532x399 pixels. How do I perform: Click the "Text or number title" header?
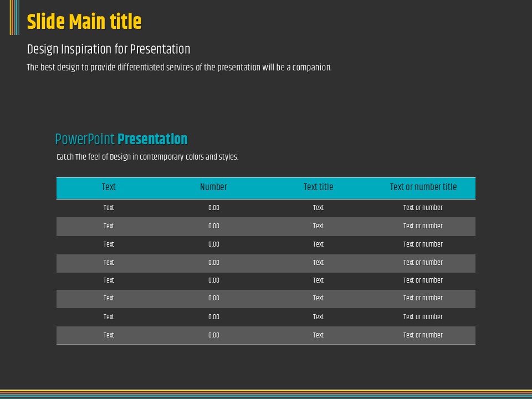pyautogui.click(x=423, y=187)
